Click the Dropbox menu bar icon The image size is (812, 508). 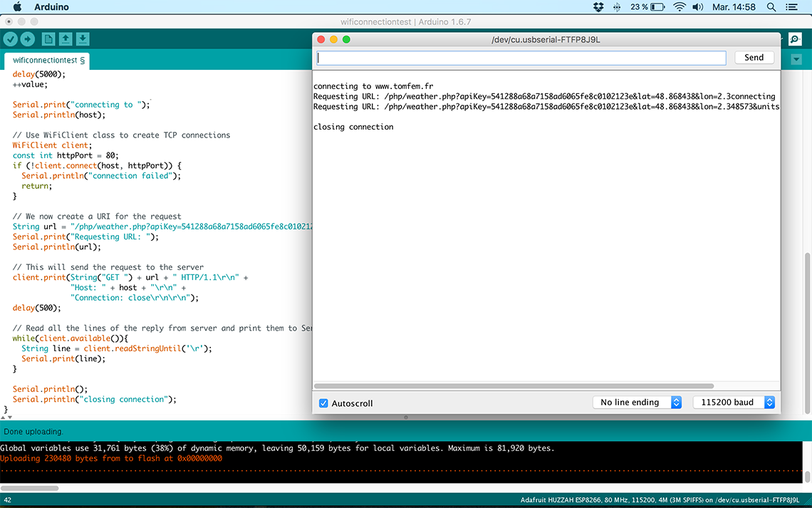pyautogui.click(x=598, y=6)
